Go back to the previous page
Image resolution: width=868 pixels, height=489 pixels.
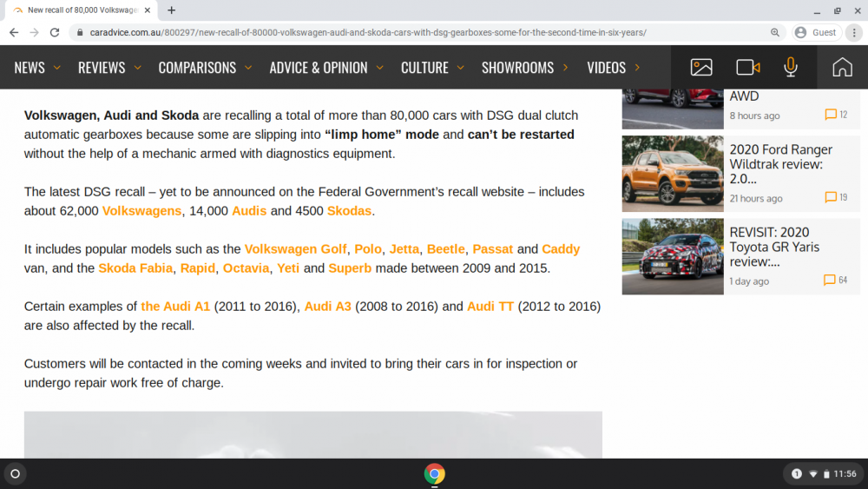14,33
